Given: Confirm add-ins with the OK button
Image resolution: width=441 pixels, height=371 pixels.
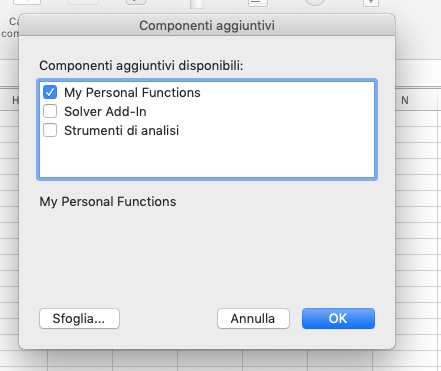Looking at the screenshot, I should (338, 319).
